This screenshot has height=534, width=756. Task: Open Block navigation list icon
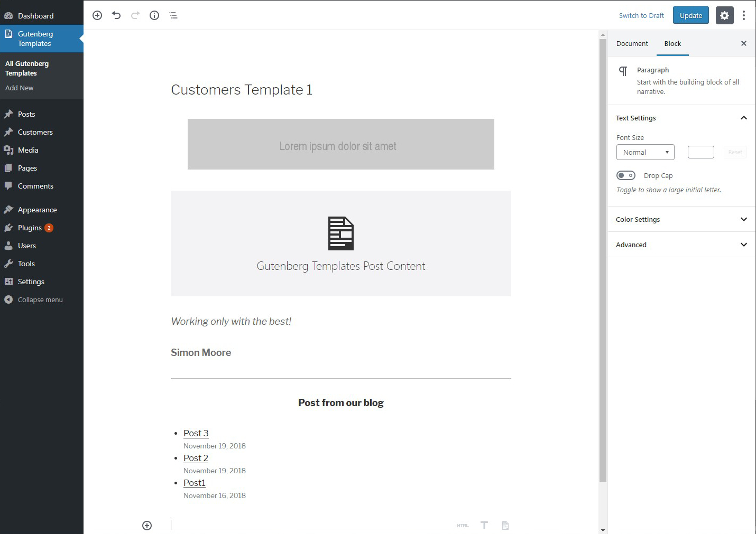click(173, 15)
